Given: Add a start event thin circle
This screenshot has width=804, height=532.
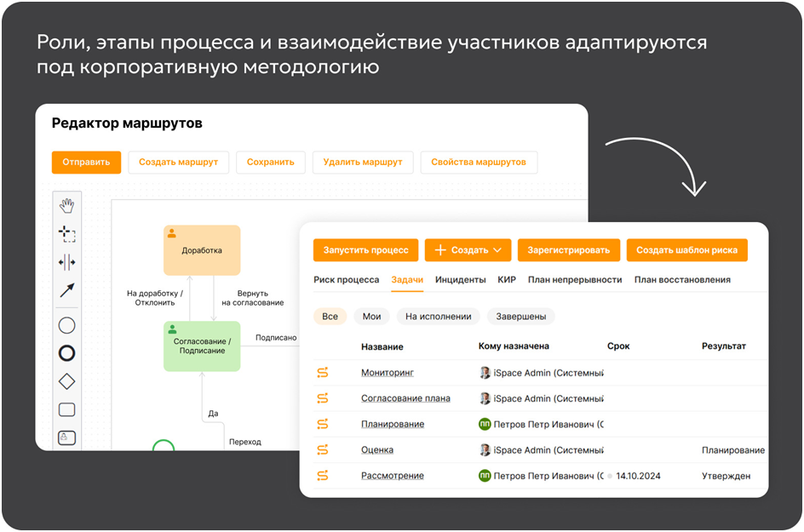Looking at the screenshot, I should [67, 324].
